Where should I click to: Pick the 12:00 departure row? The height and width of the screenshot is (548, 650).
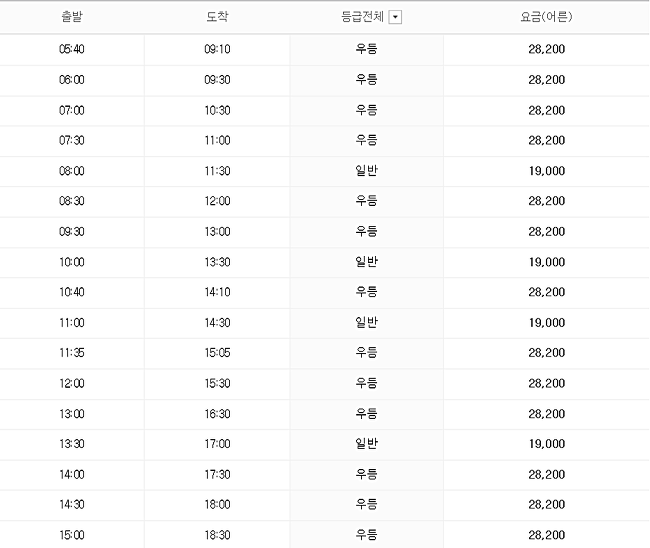click(325, 383)
